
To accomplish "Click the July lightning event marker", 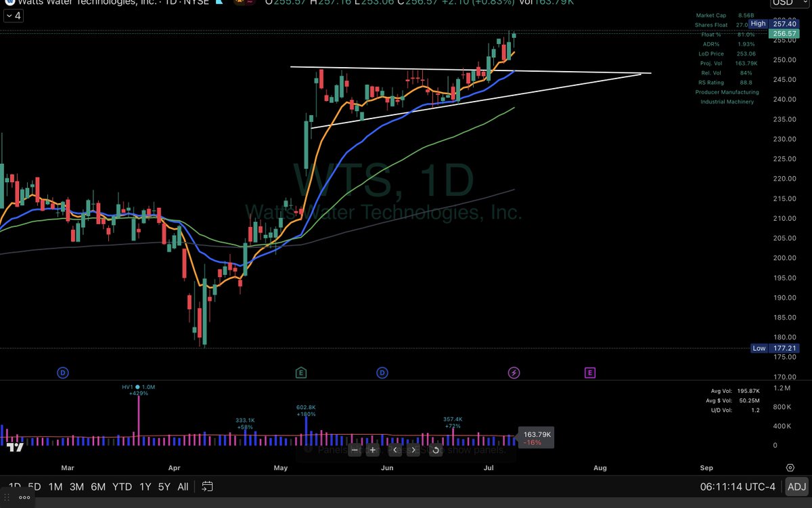I will point(514,373).
